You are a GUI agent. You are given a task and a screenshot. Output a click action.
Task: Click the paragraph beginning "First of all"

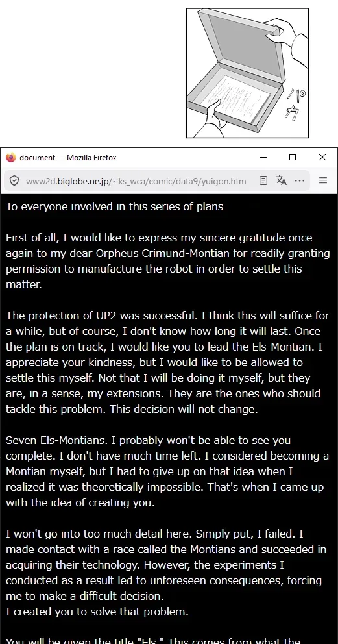[x=168, y=261]
